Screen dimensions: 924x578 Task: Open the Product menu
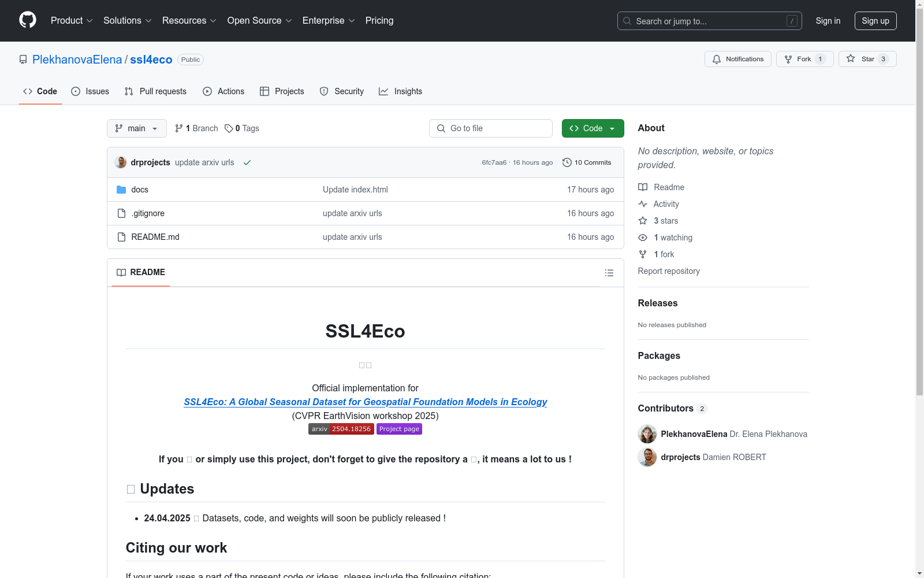72,21
